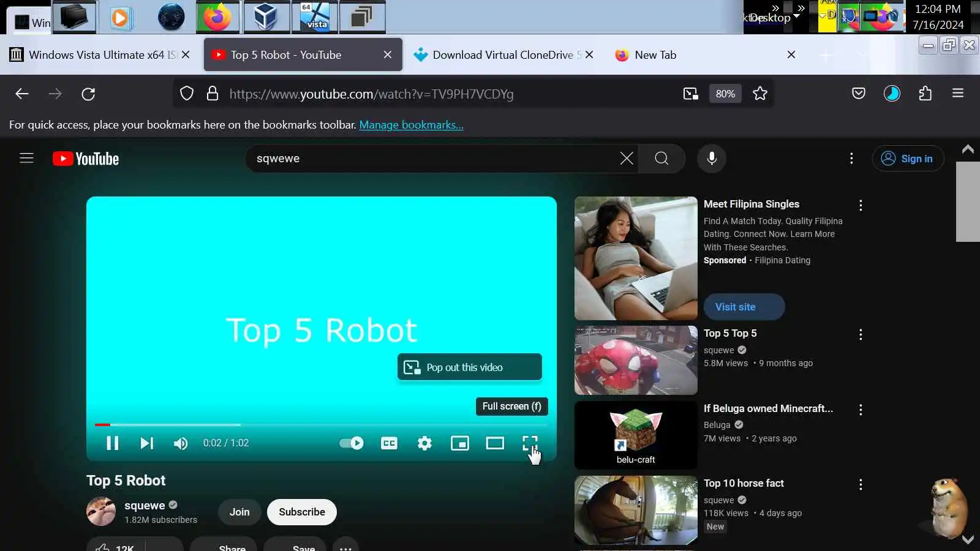
Task: Clear the search query with the X
Action: tap(627, 159)
